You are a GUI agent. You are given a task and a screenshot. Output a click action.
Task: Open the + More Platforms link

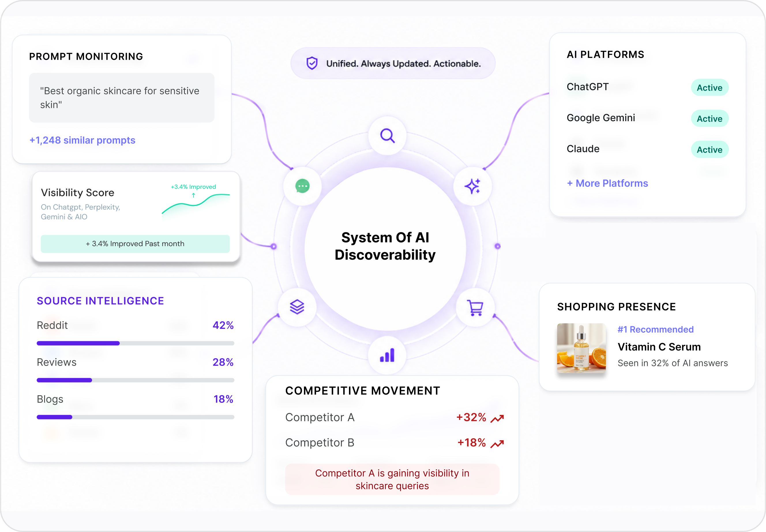pyautogui.click(x=607, y=183)
